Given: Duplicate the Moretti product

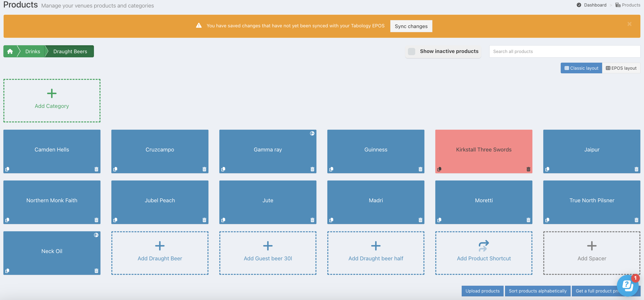Looking at the screenshot, I should click(x=439, y=220).
